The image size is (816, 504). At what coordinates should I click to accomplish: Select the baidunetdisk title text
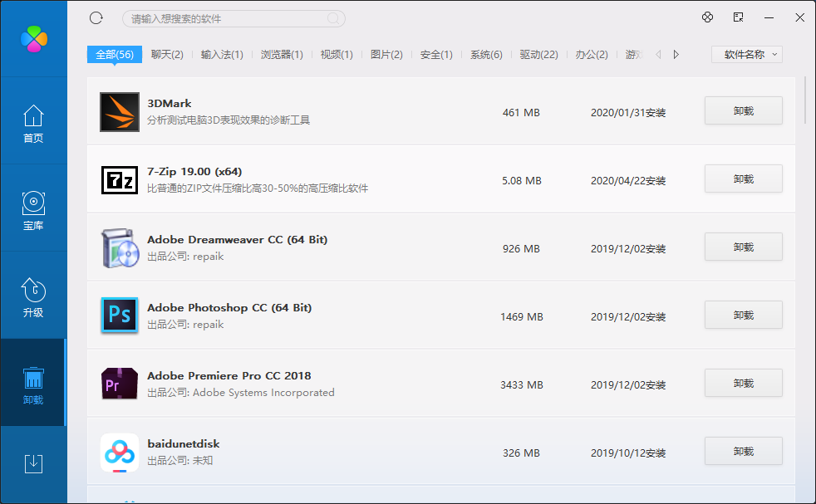pos(183,444)
